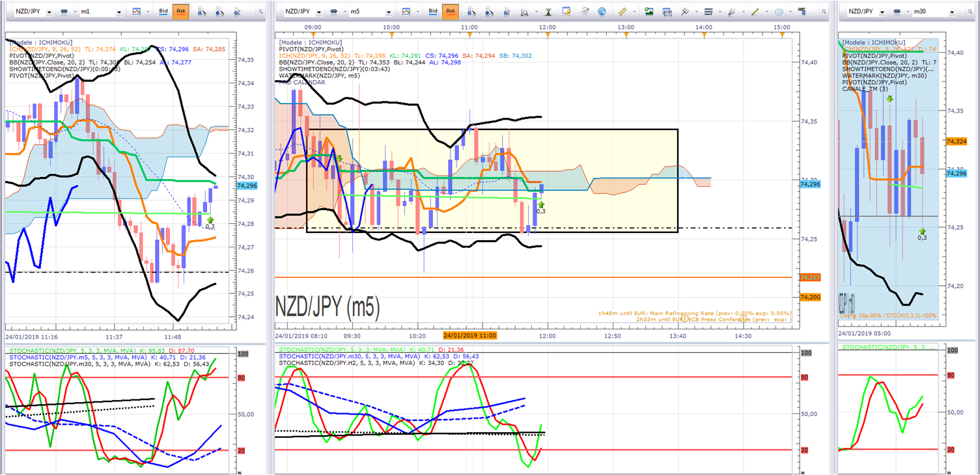Click the link-charts icon in the m1 chart toolbar
The image size is (980, 475).
[x=64, y=12]
